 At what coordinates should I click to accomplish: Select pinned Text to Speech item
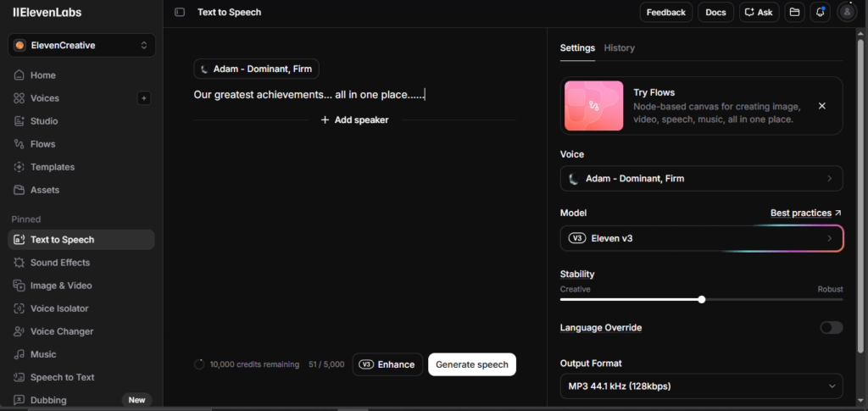pos(81,240)
